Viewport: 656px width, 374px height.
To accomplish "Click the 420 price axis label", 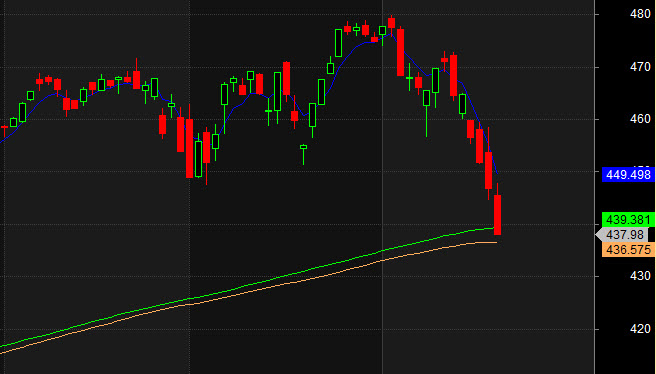I will pos(640,329).
